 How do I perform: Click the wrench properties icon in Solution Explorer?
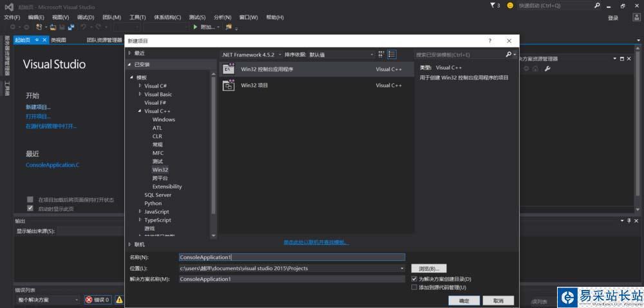tap(547, 69)
